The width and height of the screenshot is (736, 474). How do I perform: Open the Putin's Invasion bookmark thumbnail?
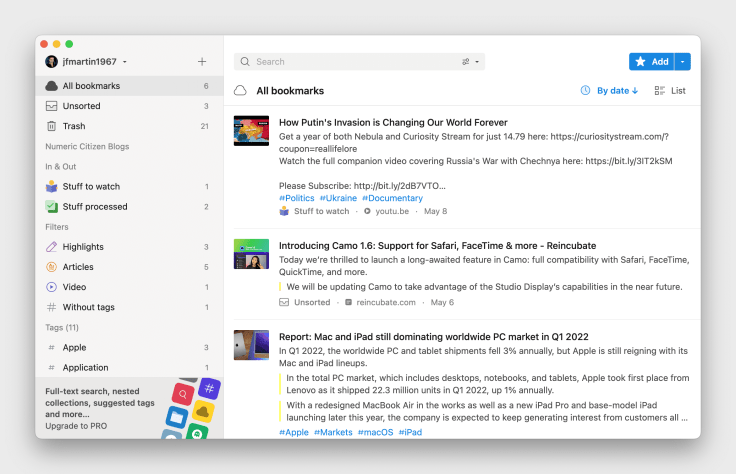(252, 130)
